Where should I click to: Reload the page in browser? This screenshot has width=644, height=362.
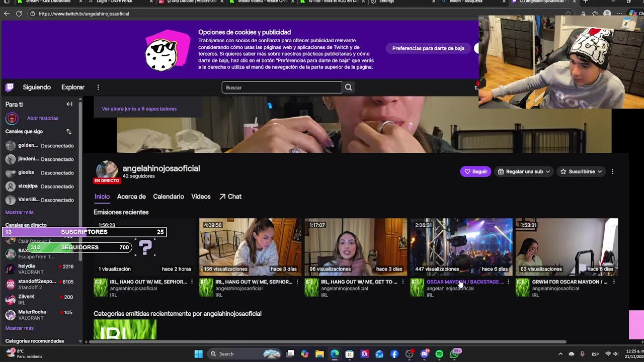pos(19,14)
